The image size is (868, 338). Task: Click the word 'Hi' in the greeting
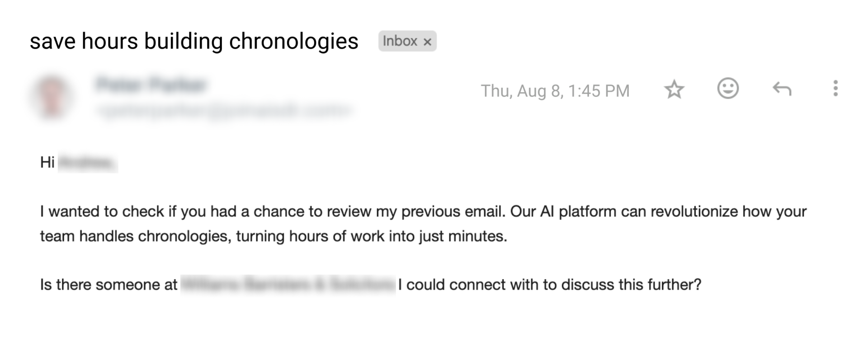point(47,162)
